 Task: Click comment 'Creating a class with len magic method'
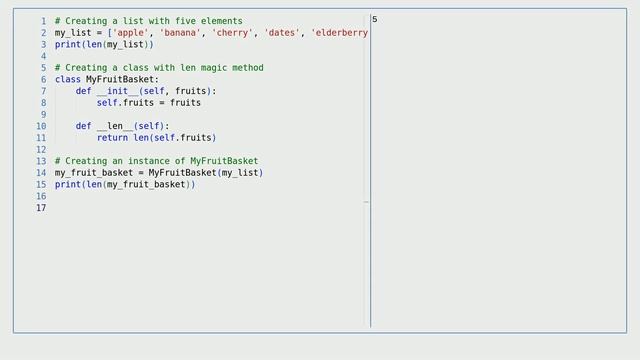pos(159,68)
